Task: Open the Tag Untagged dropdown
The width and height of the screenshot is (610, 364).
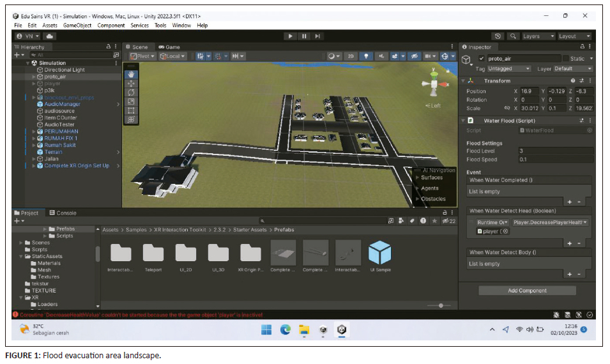Action: (x=509, y=68)
